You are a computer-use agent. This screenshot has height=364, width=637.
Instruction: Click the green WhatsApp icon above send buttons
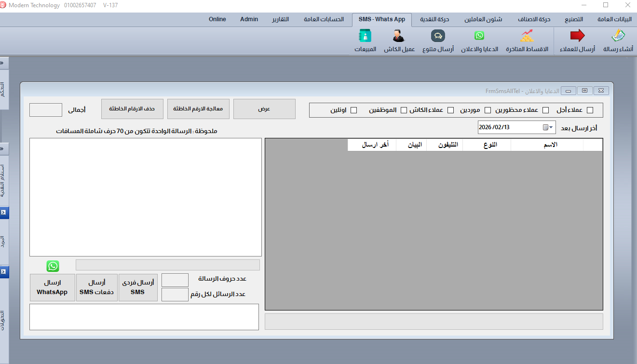pyautogui.click(x=53, y=266)
